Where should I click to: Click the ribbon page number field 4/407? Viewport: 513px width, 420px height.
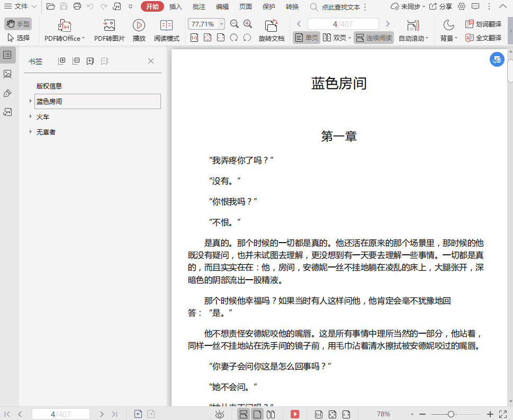pyautogui.click(x=343, y=24)
